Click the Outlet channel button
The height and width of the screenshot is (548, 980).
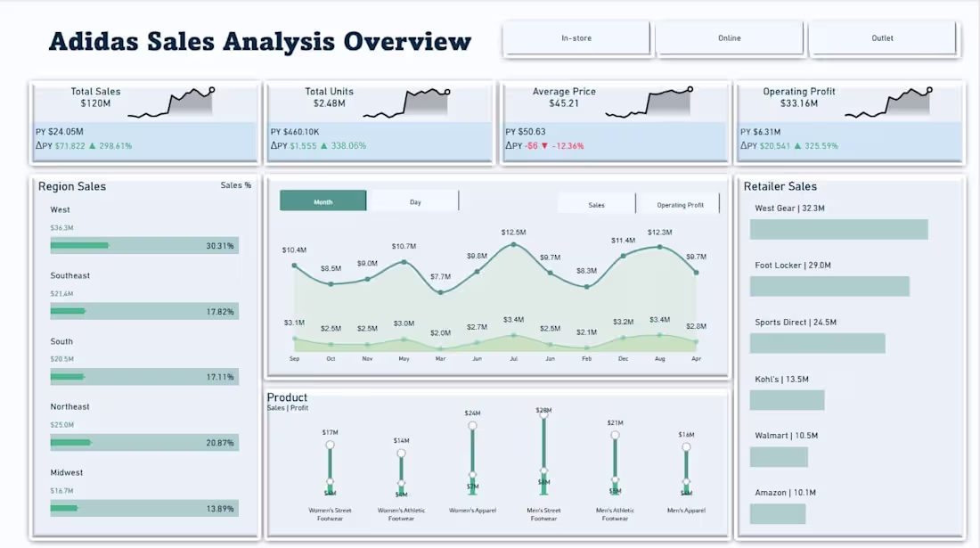(x=882, y=37)
